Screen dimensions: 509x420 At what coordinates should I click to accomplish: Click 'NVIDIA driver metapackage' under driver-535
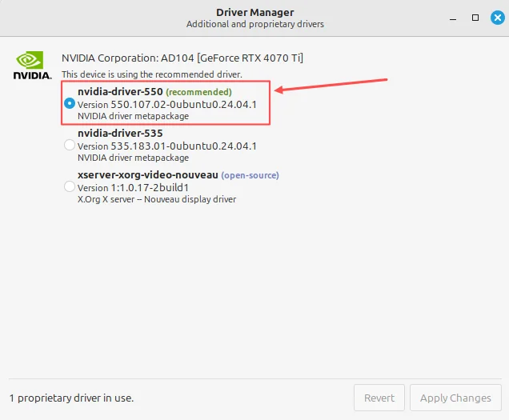[133, 158]
